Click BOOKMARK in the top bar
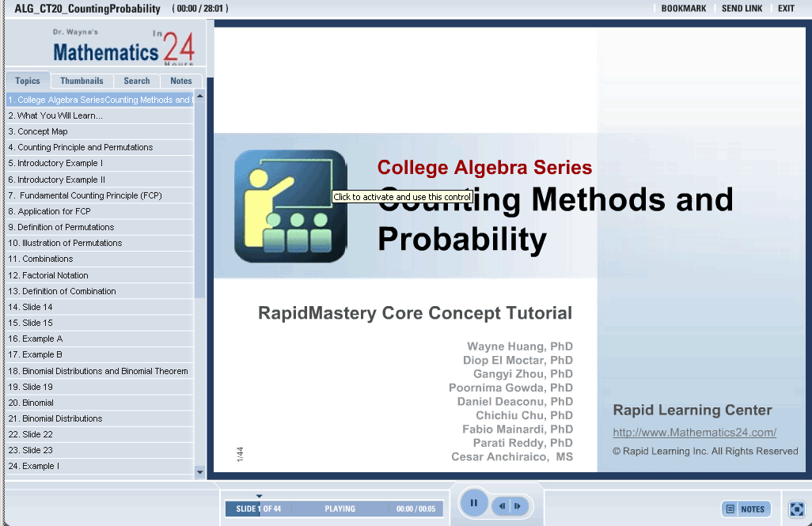Viewport: 812px width, 526px height. pos(684,9)
